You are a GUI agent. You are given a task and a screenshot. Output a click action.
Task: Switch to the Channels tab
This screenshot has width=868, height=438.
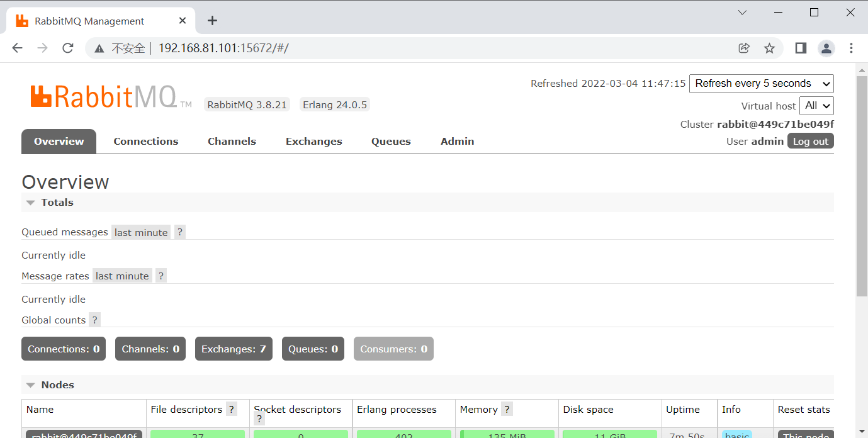pyautogui.click(x=232, y=142)
